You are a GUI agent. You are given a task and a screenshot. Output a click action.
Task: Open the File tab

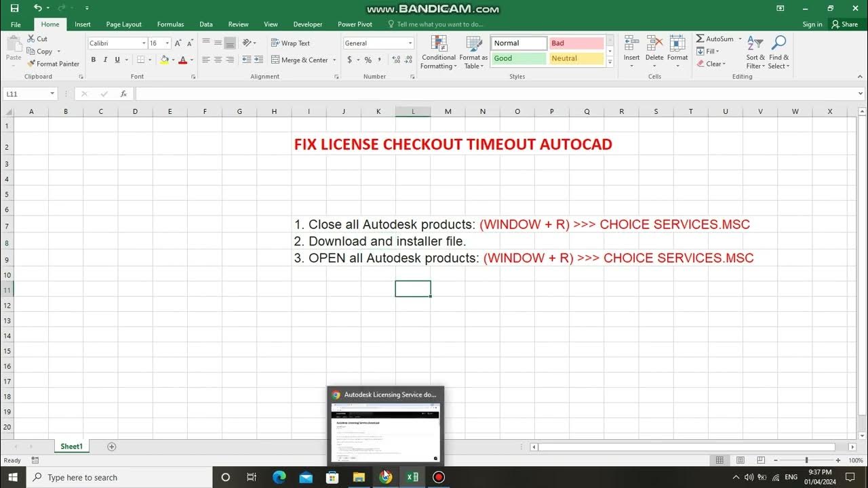coord(16,24)
